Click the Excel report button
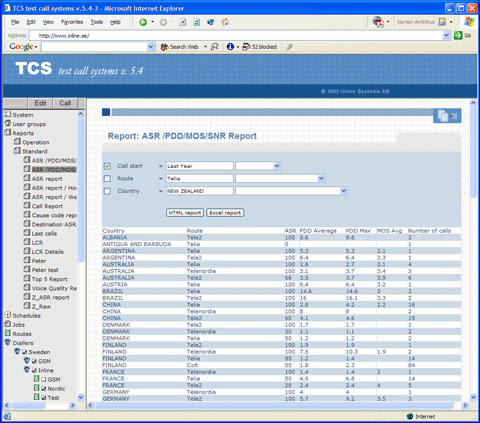Viewport: 480px width, 423px height. (225, 213)
